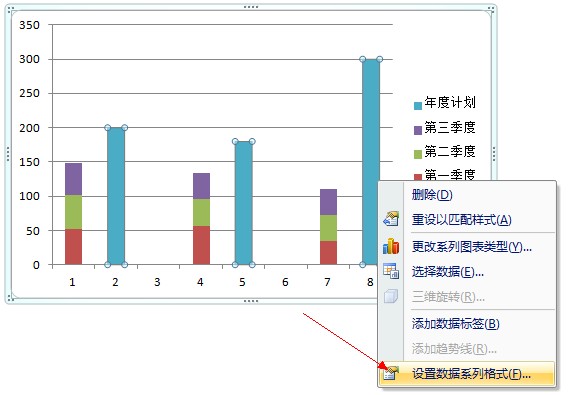Click the red segment of bar 4

tap(201, 245)
